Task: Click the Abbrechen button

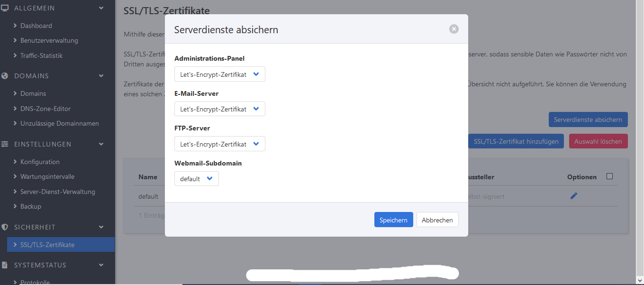Action: click(x=437, y=220)
